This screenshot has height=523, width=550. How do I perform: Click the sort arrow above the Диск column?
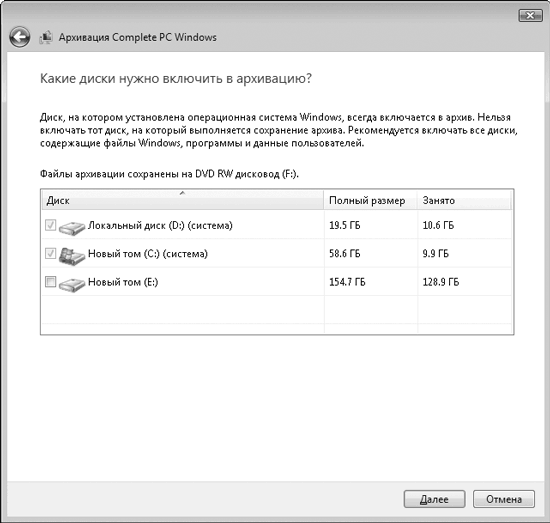pos(182,193)
